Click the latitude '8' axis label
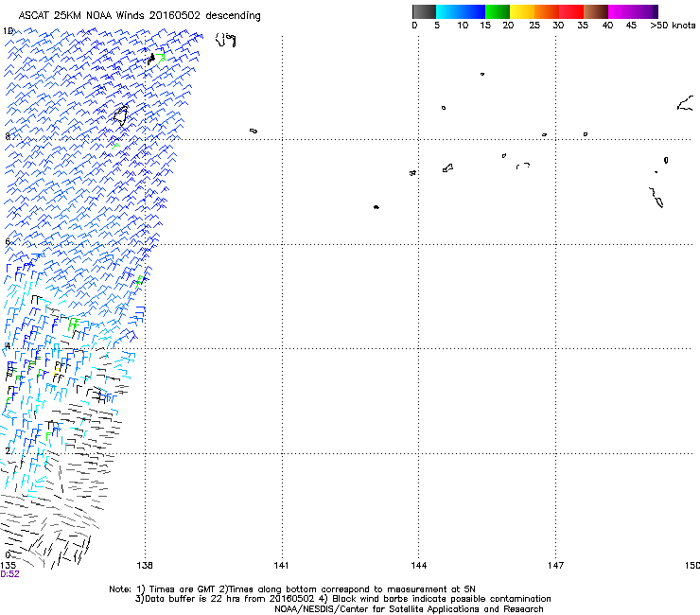 pyautogui.click(x=8, y=136)
